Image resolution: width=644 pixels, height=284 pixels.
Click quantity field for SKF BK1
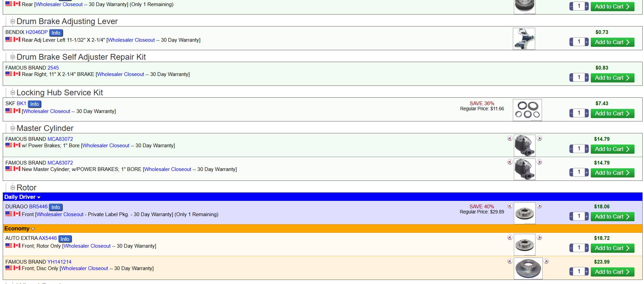579,113
